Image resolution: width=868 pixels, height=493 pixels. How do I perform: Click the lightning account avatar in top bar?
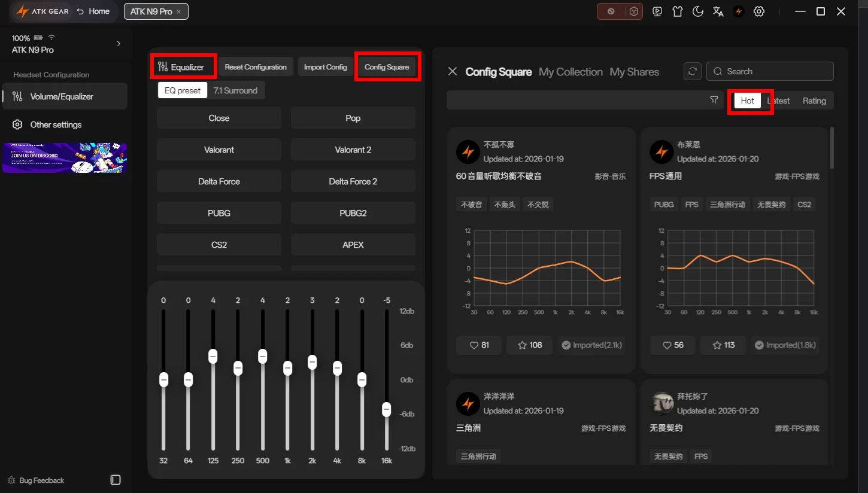[x=739, y=11]
